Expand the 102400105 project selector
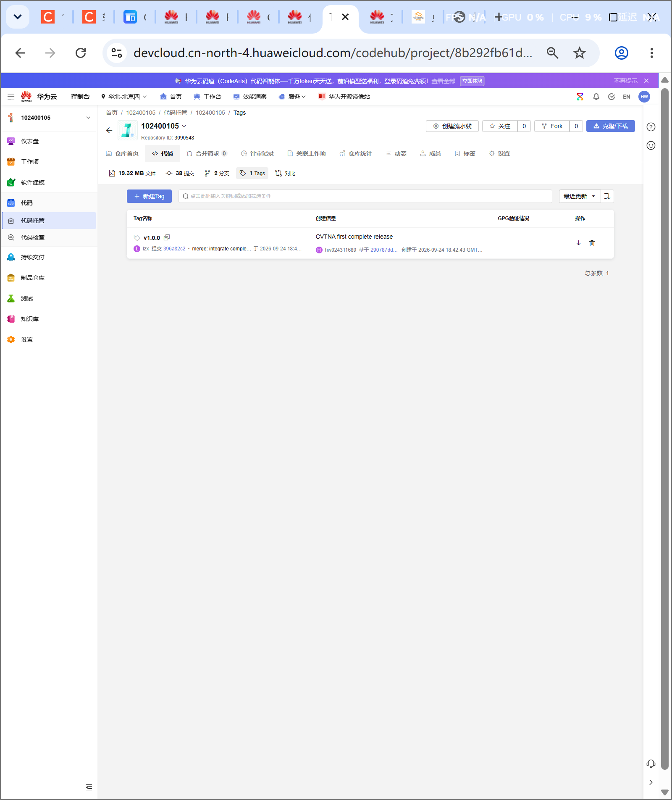Screen dimensions: 672x800 click(49, 118)
